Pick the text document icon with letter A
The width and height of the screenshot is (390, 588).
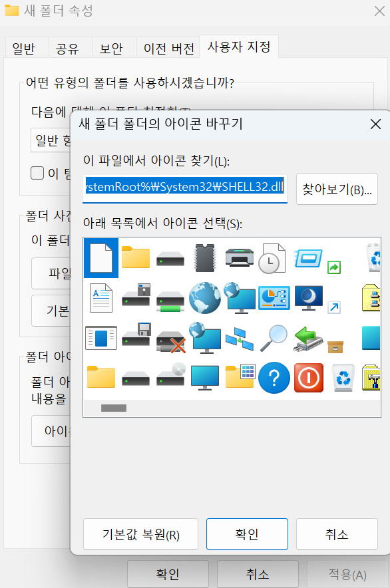click(x=101, y=298)
